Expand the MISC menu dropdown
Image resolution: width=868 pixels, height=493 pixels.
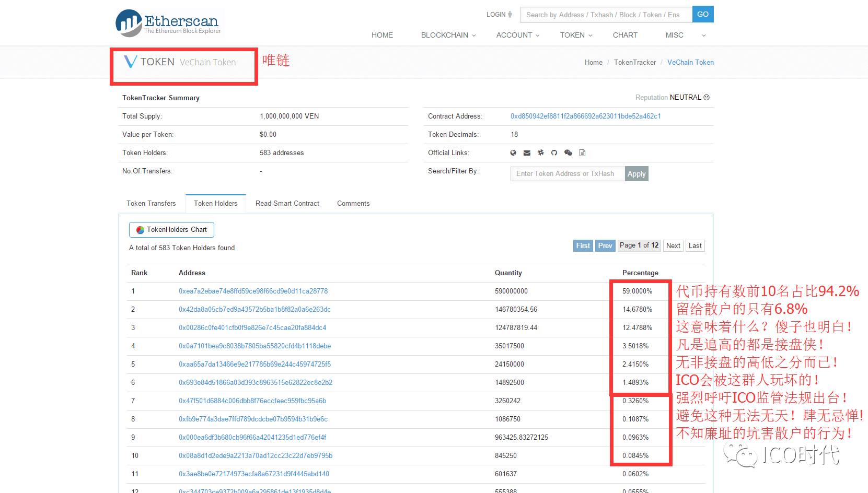point(686,35)
